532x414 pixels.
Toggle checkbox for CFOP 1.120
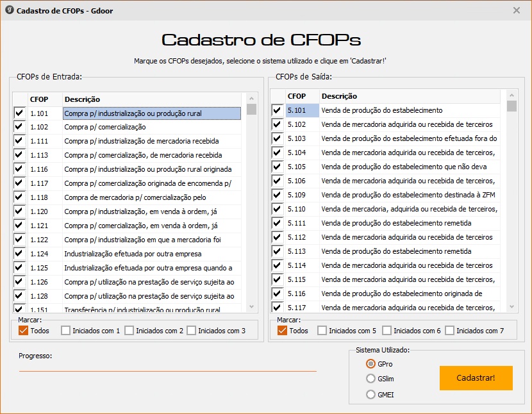[x=19, y=211]
